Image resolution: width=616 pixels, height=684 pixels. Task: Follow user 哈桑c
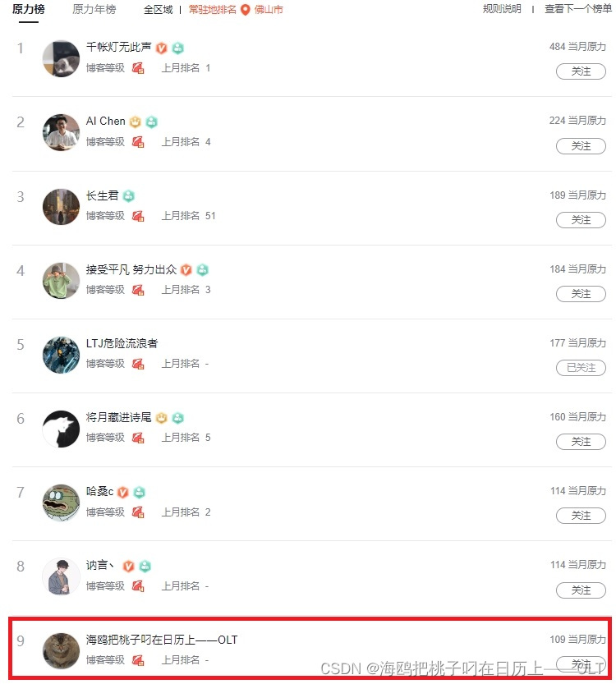581,516
